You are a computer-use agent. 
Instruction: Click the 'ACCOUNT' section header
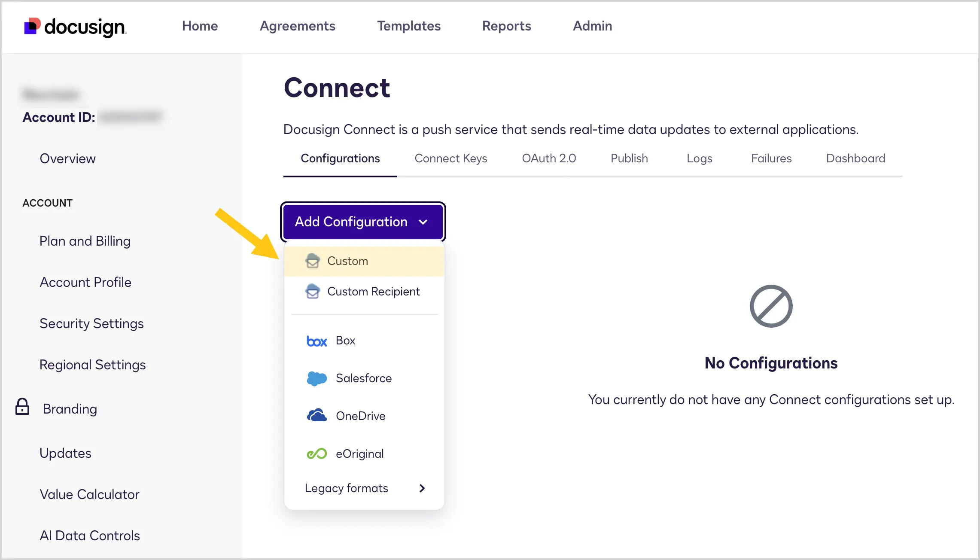[x=47, y=203]
